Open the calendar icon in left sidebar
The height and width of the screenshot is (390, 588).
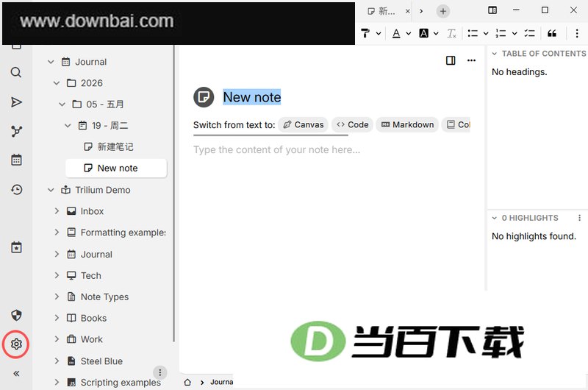click(16, 160)
